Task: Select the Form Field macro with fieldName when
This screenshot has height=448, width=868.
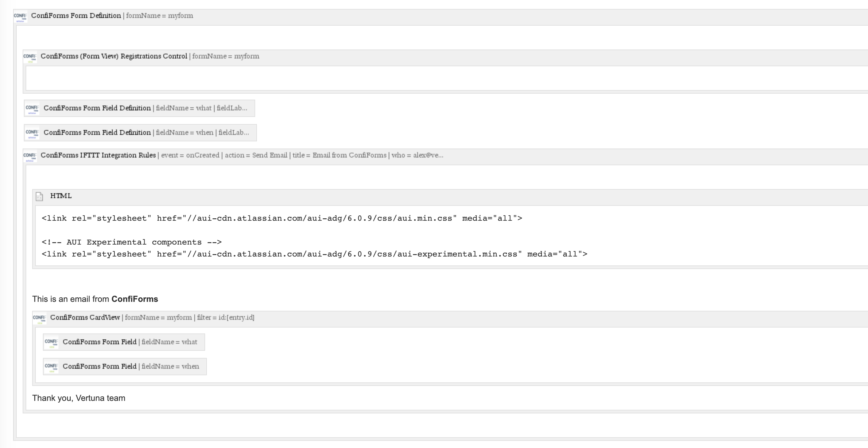Action: pyautogui.click(x=125, y=367)
